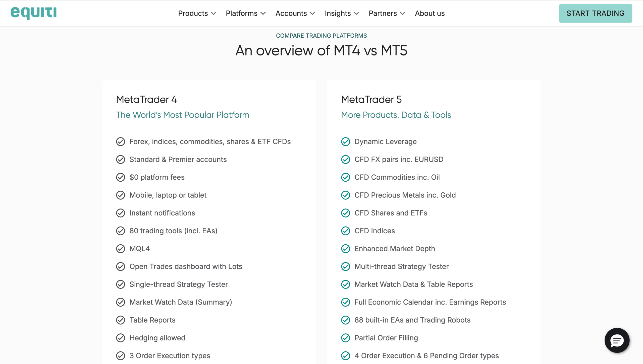
Task: Click checkmark icon beside MQL4
Action: coord(121,249)
